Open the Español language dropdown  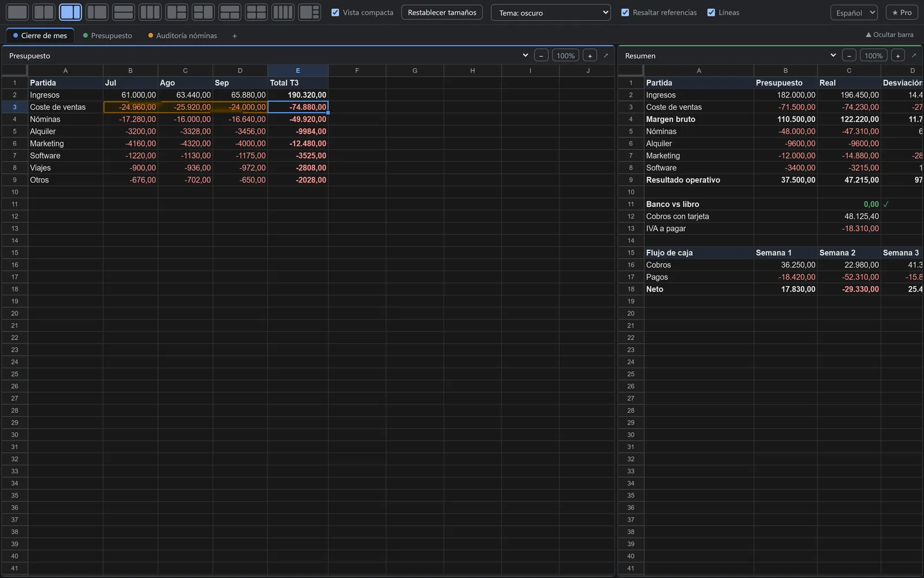pos(854,12)
